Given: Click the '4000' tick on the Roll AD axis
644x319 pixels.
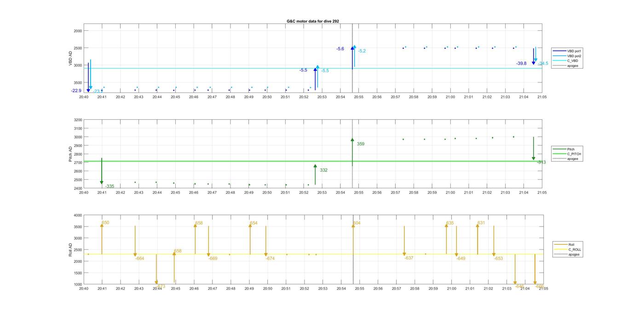Looking at the screenshot, I should [78, 215].
